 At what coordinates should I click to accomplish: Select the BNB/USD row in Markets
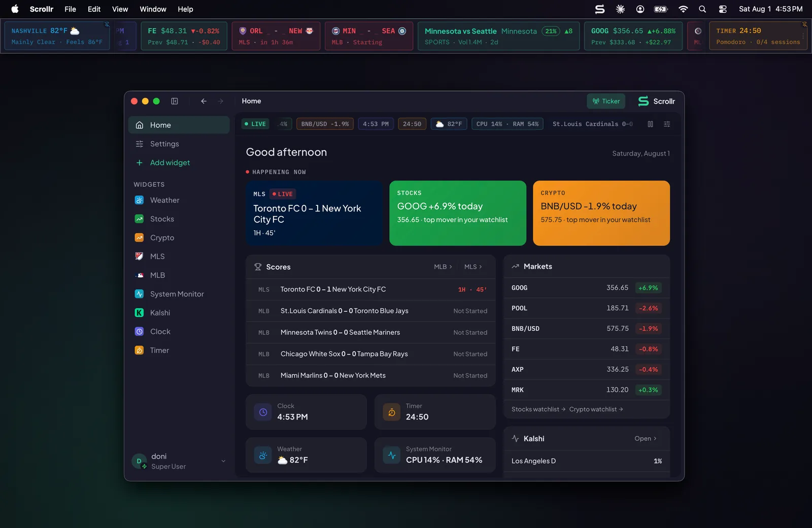[587, 329]
